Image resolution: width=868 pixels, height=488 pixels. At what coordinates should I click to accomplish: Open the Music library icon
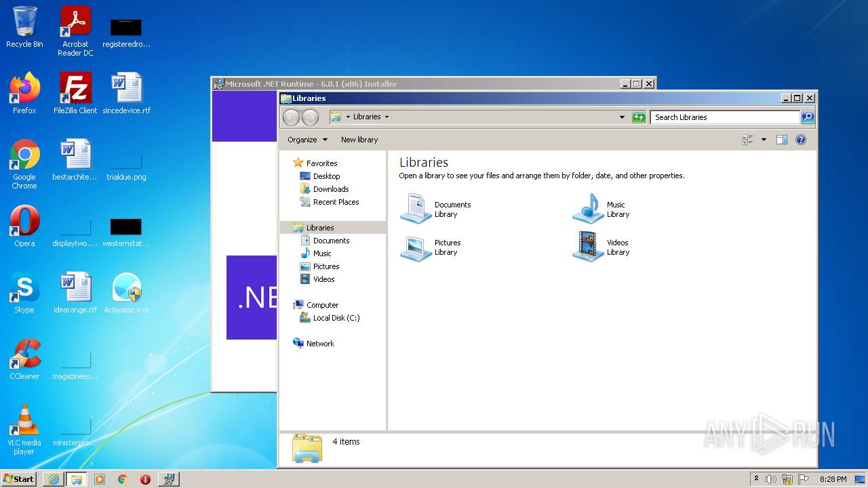click(588, 208)
